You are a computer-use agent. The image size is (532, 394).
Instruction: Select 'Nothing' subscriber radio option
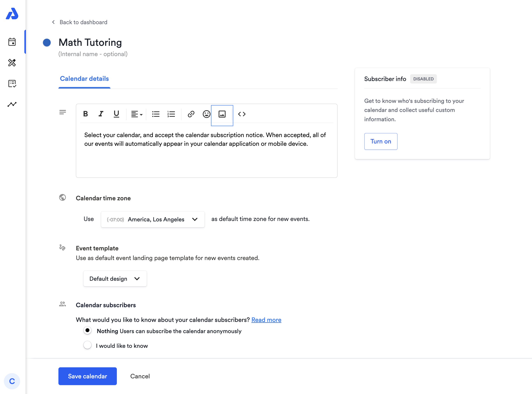87,331
